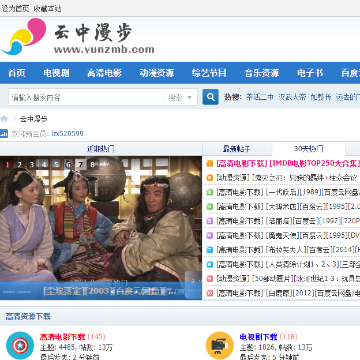The image size is (360, 360).
Task: Select slide number 8 in slideshow
Action: 93,164
